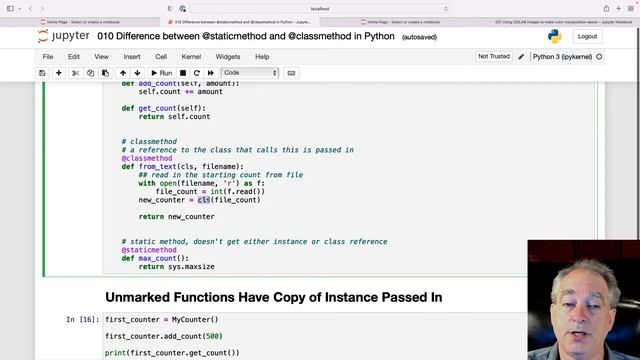This screenshot has height=360, width=640.
Task: Click the @classmethod decorator line
Action: [x=147, y=158]
